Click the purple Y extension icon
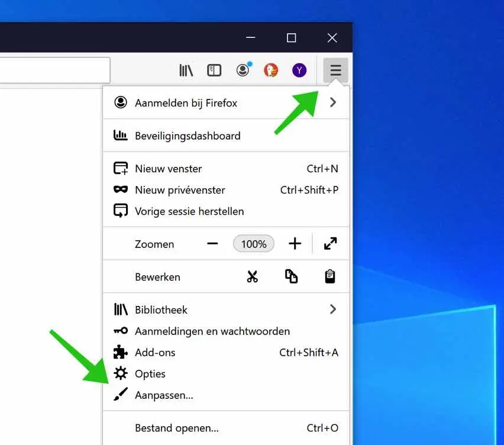Image resolution: width=504 pixels, height=445 pixels. click(x=299, y=70)
